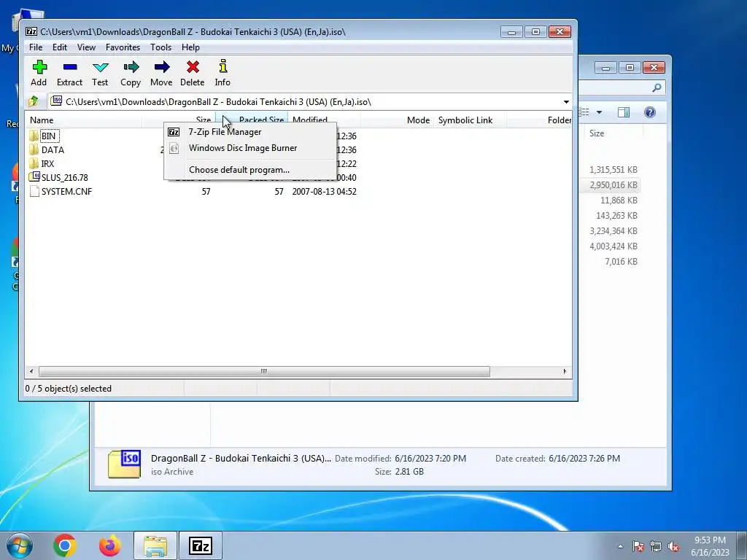Click Windows Disc Image Burner icon
The width and height of the screenshot is (747, 560).
[174, 148]
